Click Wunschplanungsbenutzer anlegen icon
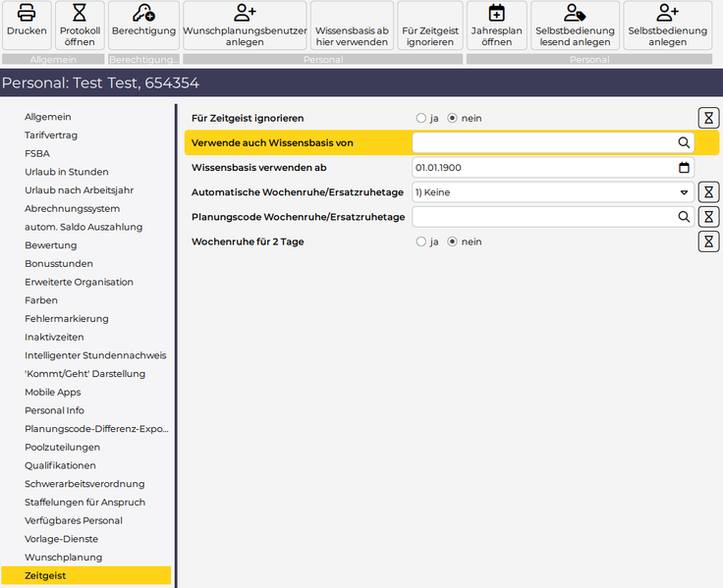This screenshot has width=723, height=588. click(x=245, y=14)
